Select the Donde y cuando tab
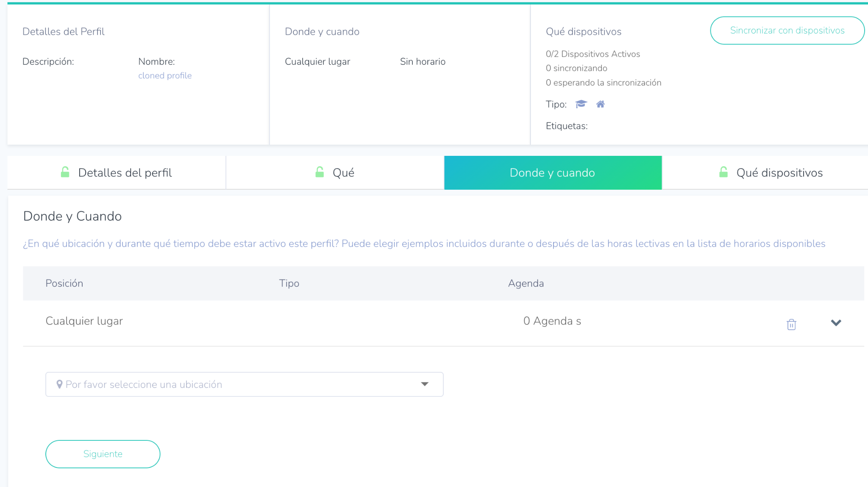868x487 pixels. point(553,173)
